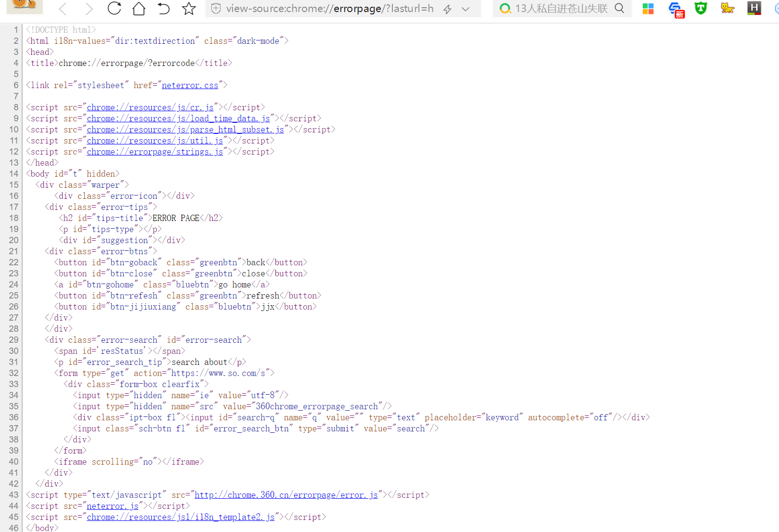Image resolution: width=779 pixels, height=532 pixels.
Task: Open the parse_html_subset.js script link
Action: coord(185,130)
